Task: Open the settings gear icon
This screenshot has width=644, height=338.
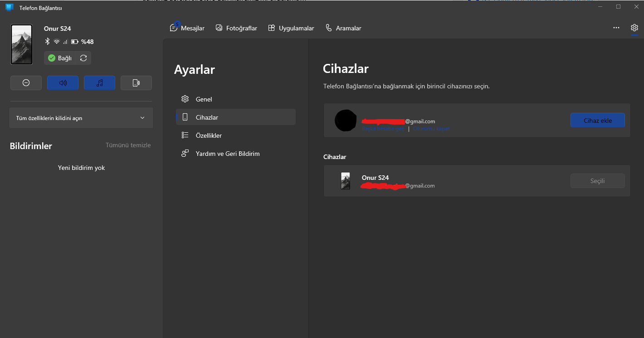Action: coord(634,28)
